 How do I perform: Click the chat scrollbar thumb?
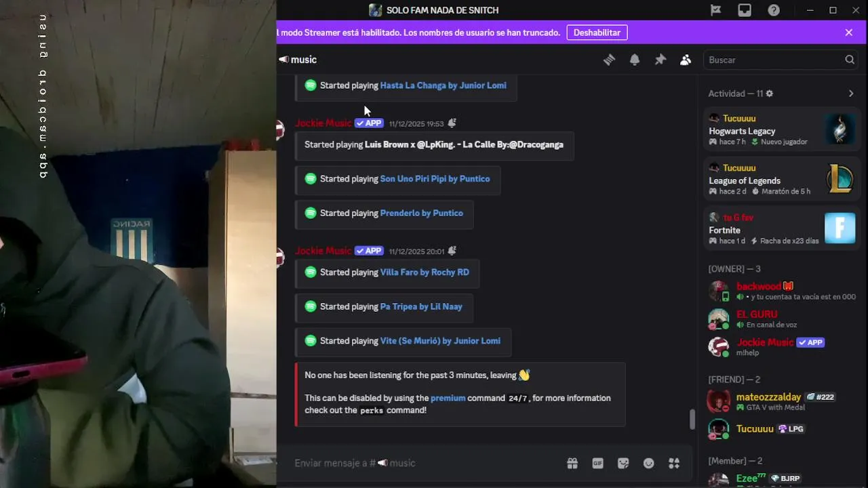click(692, 420)
